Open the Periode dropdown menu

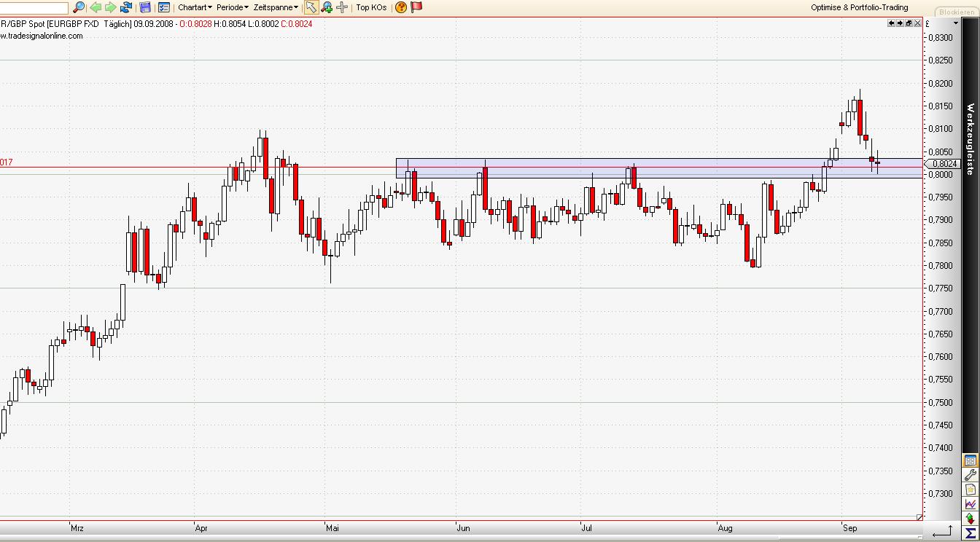(233, 7)
